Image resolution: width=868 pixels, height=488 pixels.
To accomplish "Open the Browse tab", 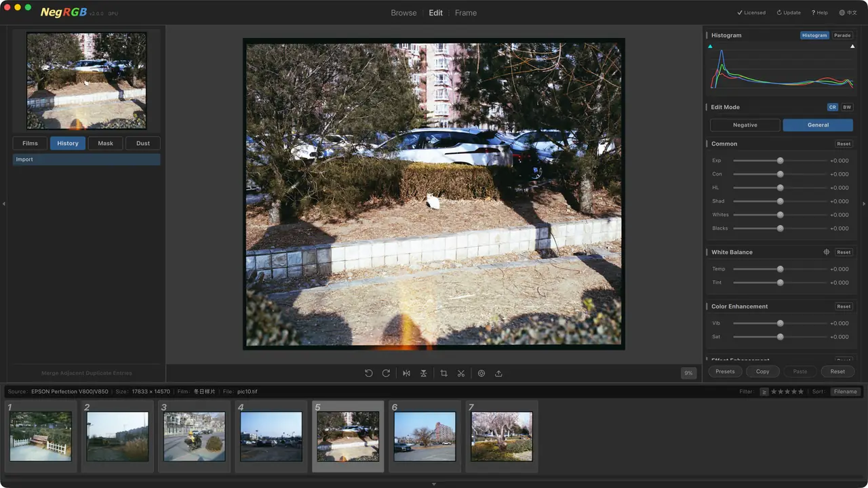I will pos(403,13).
